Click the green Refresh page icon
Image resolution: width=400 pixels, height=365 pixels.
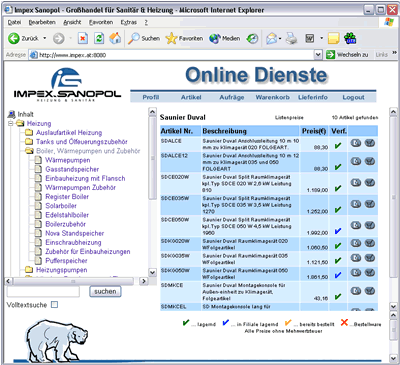coord(99,38)
